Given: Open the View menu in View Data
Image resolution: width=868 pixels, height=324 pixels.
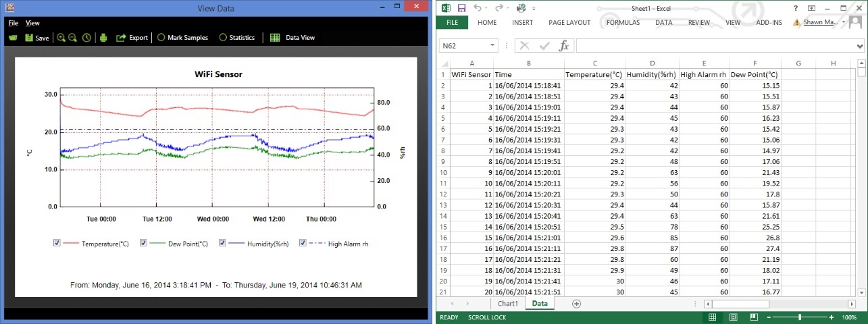Looking at the screenshot, I should tap(32, 23).
